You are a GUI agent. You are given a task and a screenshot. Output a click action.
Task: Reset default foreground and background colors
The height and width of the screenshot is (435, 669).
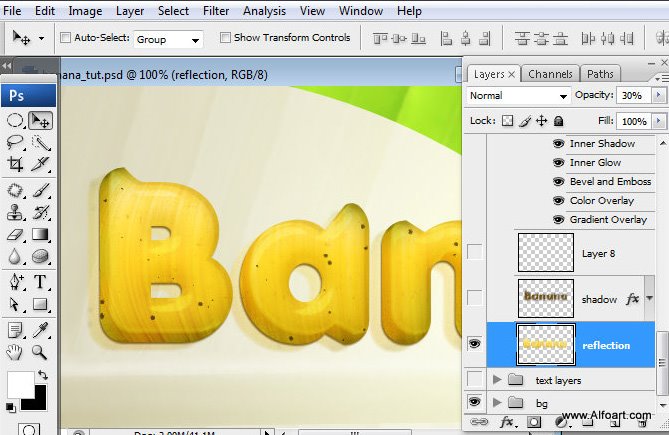click(x=10, y=408)
